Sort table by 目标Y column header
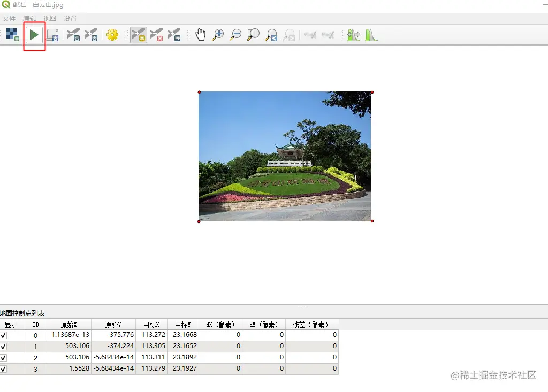The image size is (548, 392). (x=183, y=325)
